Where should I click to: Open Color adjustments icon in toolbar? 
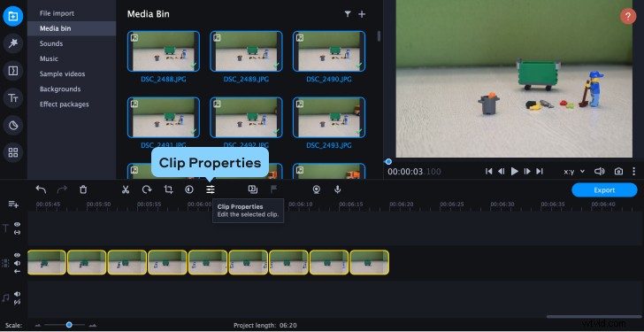189,189
